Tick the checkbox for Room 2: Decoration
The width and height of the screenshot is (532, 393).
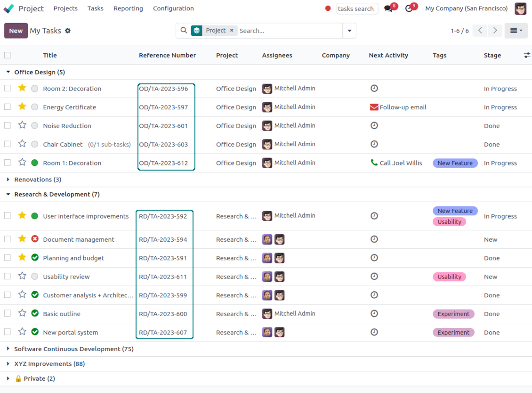pyautogui.click(x=8, y=89)
